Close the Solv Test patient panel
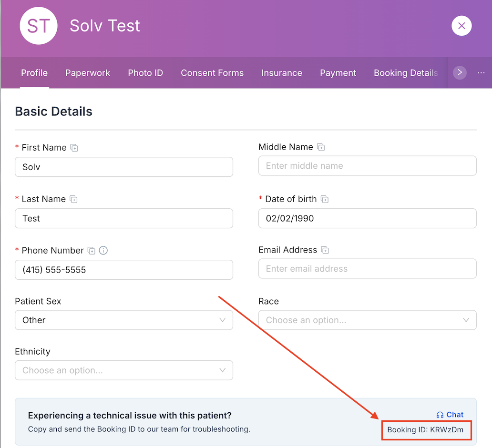The height and width of the screenshot is (448, 492). (x=461, y=26)
